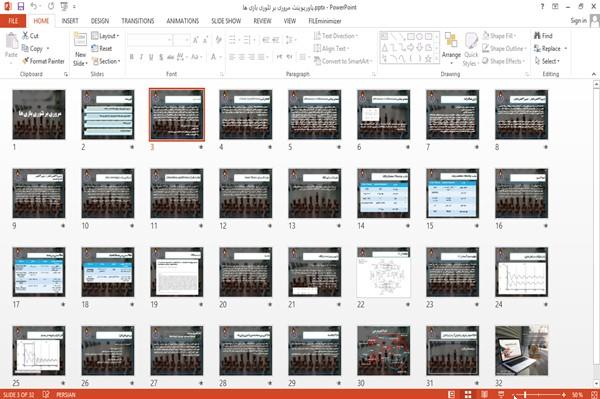Switch to the DESIGN tab
Image resolution: width=600 pixels, height=399 pixels.
pyautogui.click(x=100, y=21)
